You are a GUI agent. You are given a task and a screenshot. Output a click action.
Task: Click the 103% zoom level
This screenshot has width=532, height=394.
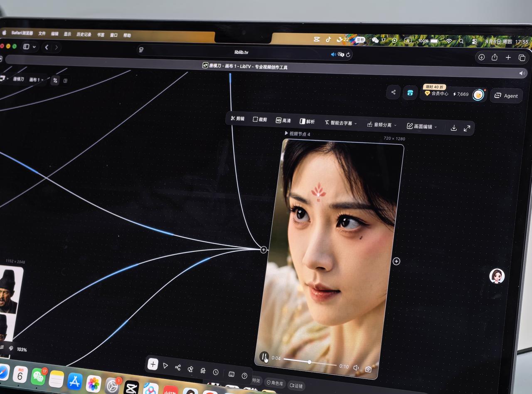coord(22,349)
